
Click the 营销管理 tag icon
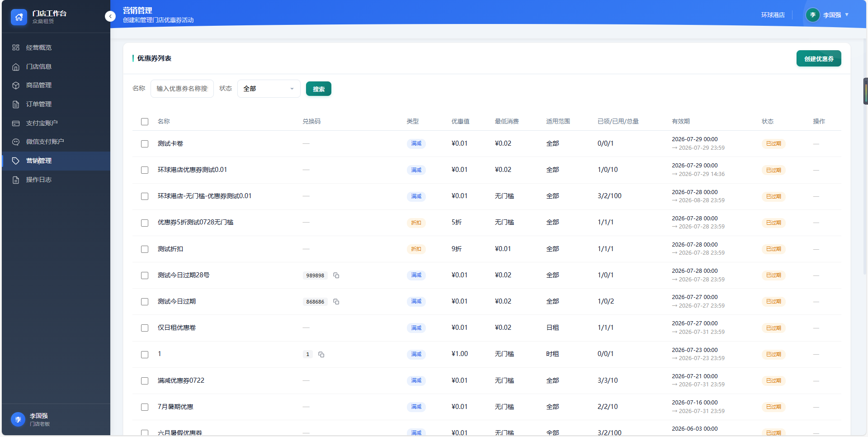point(16,161)
